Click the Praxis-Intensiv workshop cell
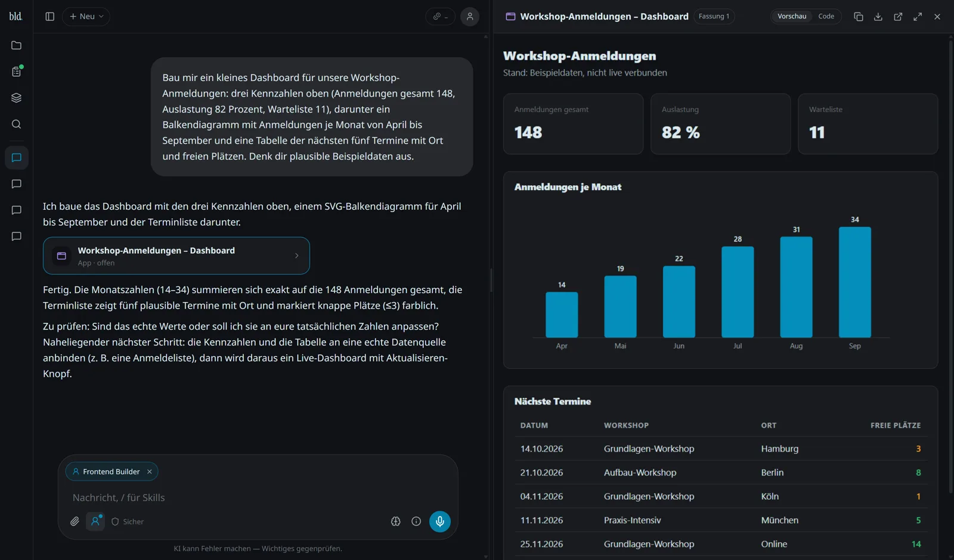 tap(632, 521)
